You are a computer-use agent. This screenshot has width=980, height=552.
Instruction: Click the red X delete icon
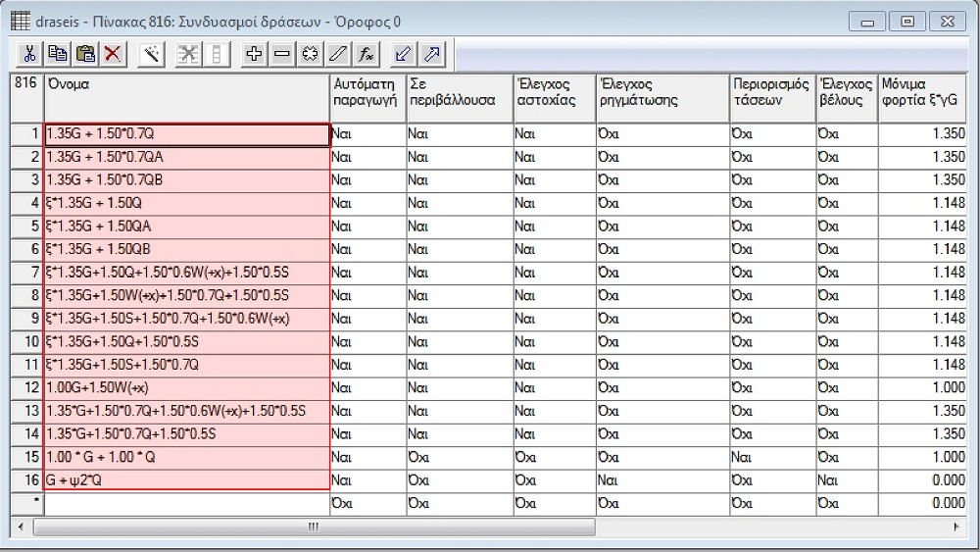pos(113,54)
